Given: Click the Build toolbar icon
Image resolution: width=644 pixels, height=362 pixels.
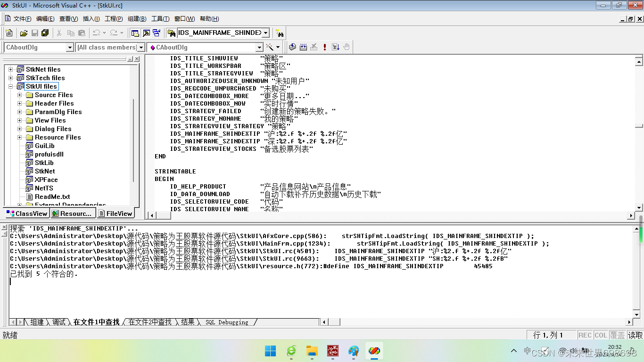Looking at the screenshot, I should click(303, 47).
